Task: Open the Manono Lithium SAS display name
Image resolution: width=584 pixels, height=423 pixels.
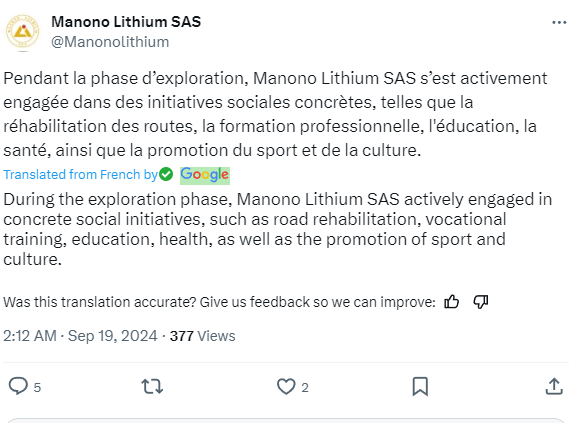Action: click(x=126, y=22)
